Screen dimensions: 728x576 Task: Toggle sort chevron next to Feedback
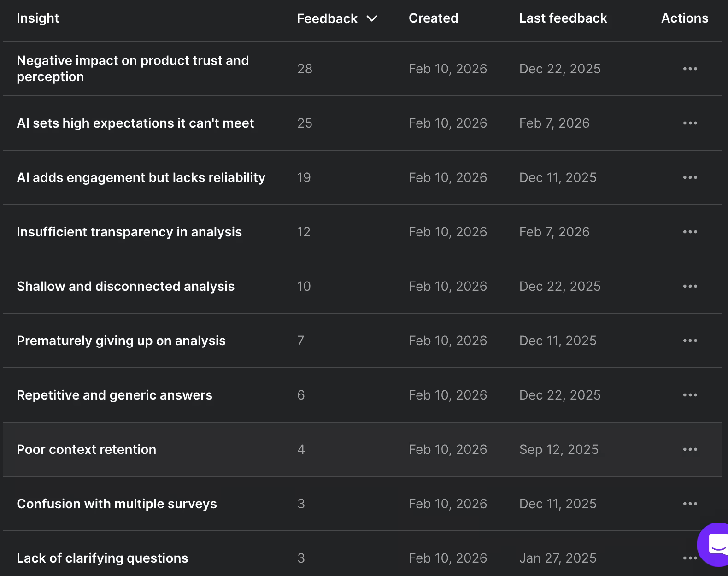click(x=372, y=18)
